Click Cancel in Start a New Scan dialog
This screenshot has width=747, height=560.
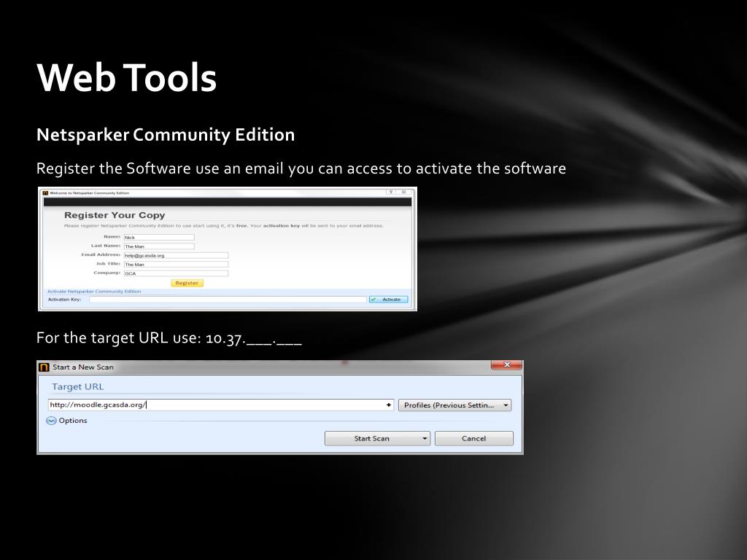click(x=474, y=438)
